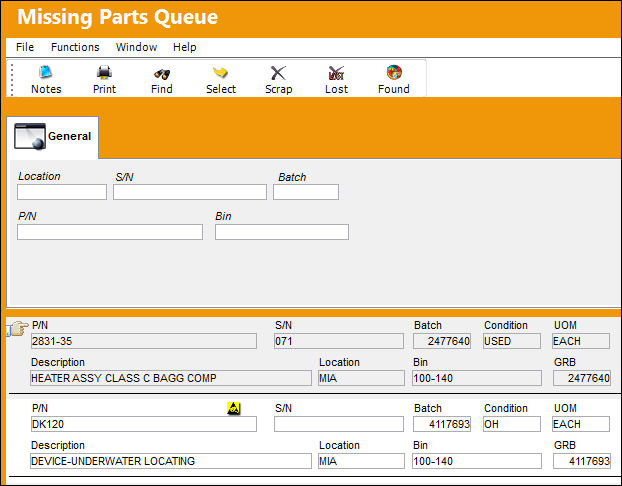This screenshot has width=622, height=486.
Task: Open the Notes toolbar icon
Action: pyautogui.click(x=46, y=72)
